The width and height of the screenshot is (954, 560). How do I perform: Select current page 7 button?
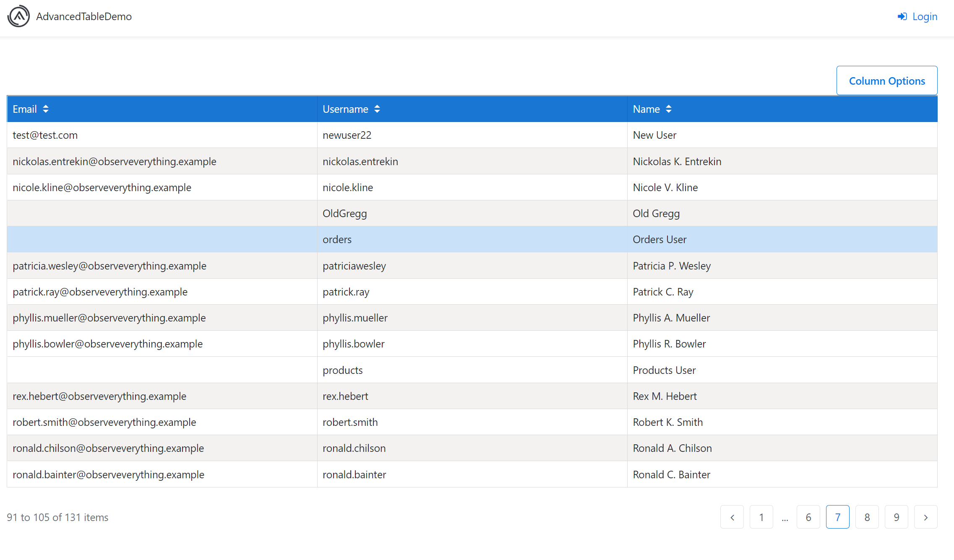pyautogui.click(x=838, y=517)
